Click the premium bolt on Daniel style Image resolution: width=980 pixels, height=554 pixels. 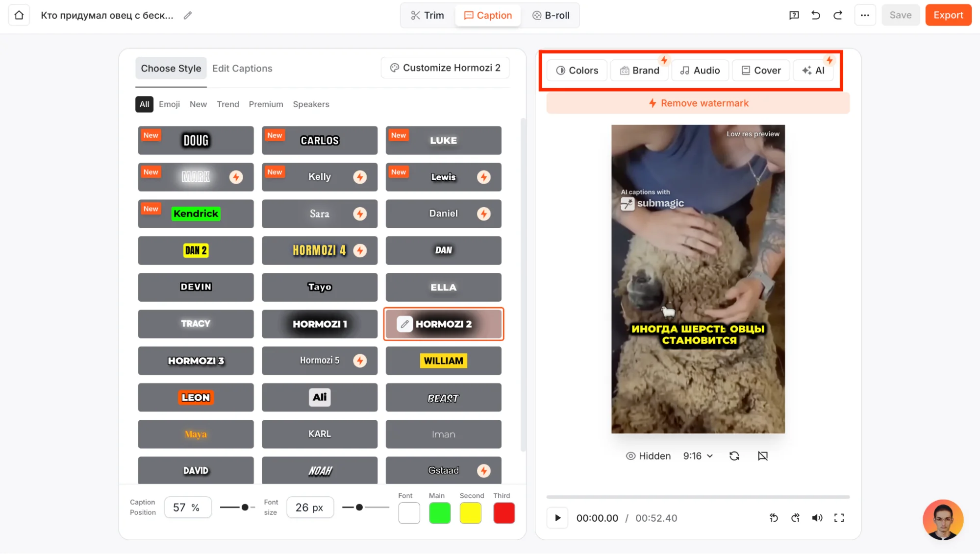tap(484, 214)
